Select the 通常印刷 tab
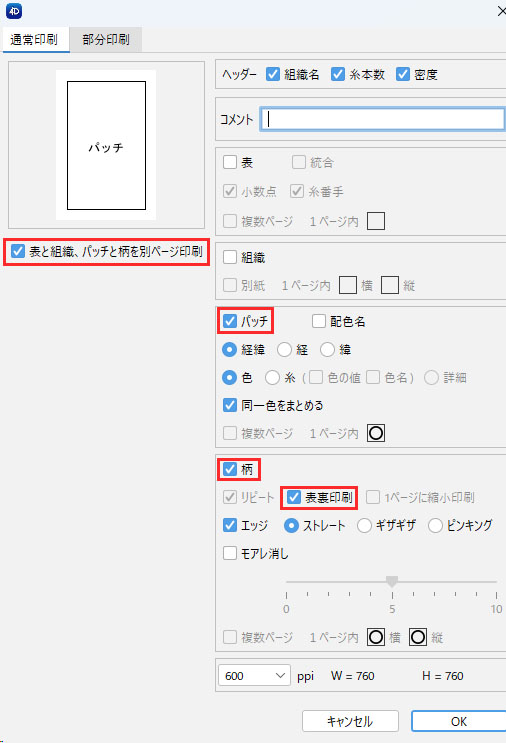This screenshot has width=506, height=743. coord(34,39)
